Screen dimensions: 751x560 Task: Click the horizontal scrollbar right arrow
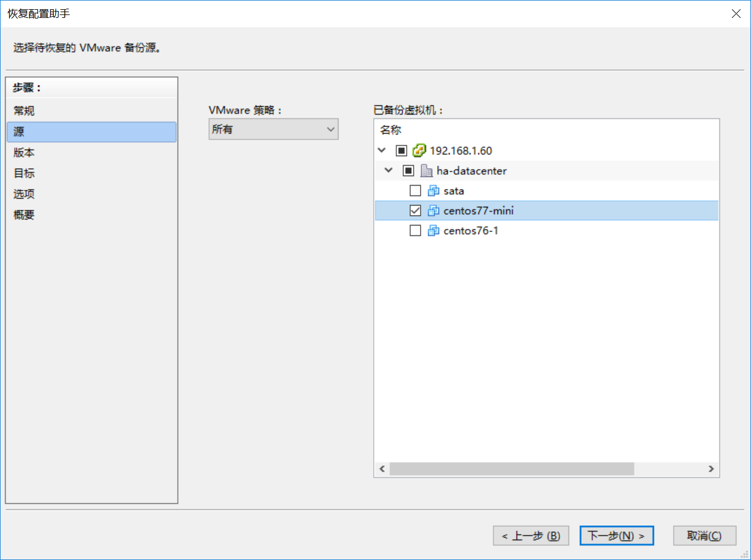(711, 469)
